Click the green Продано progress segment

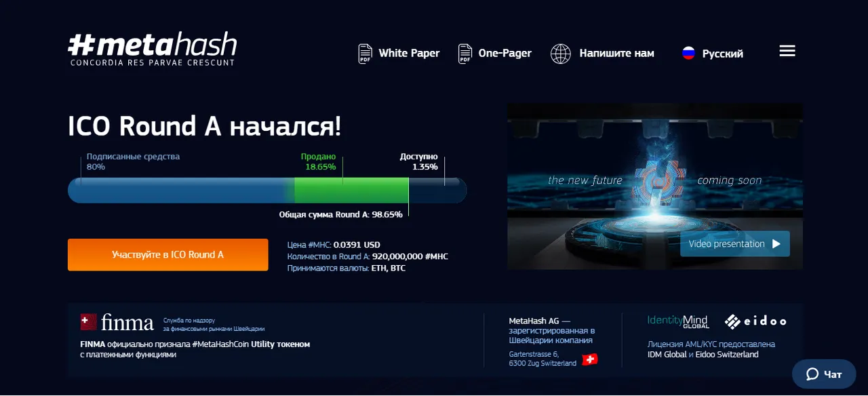pos(351,191)
